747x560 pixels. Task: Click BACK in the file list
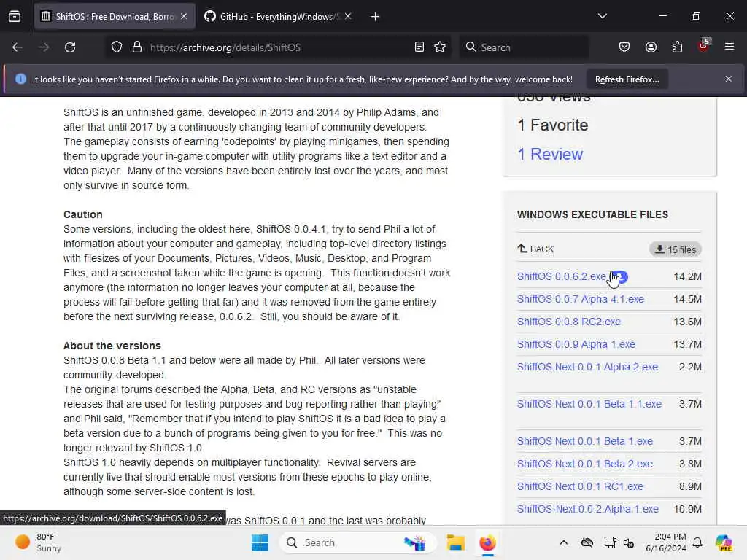(x=535, y=249)
